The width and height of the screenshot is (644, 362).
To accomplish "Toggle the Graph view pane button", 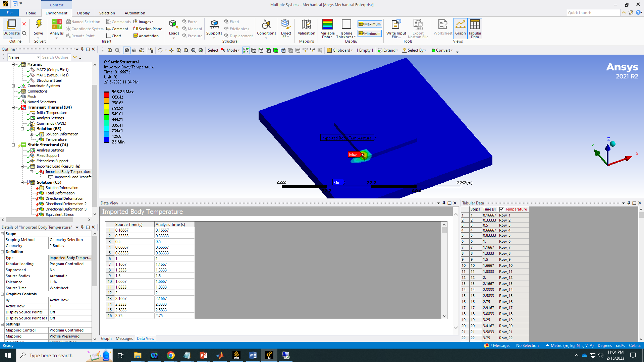I will coord(461,28).
